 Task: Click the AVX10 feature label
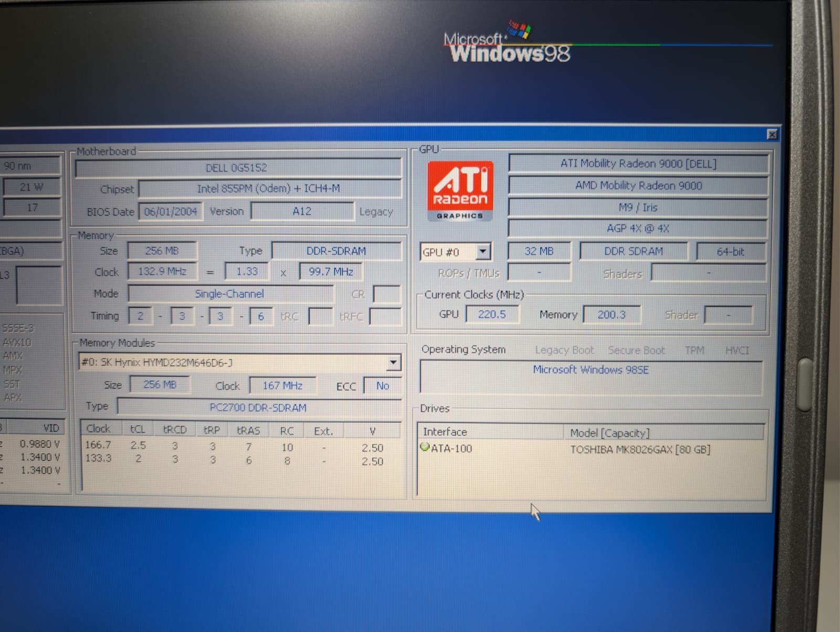click(17, 342)
